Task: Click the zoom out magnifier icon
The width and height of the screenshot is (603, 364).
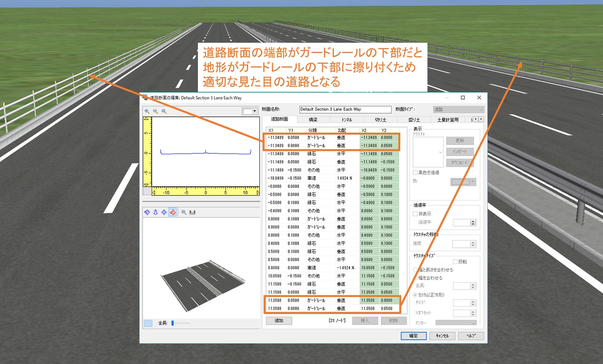Action: click(x=155, y=111)
